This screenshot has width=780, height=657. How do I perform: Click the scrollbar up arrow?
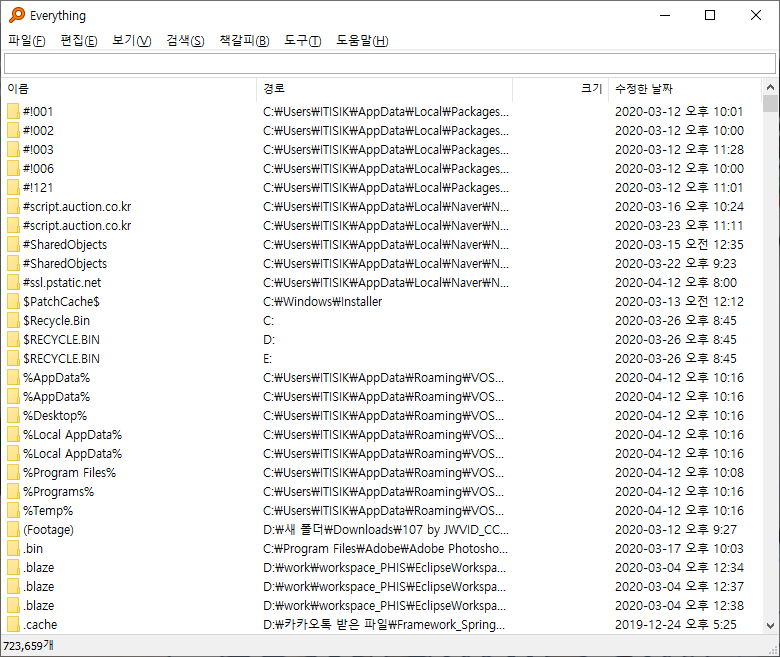(770, 88)
